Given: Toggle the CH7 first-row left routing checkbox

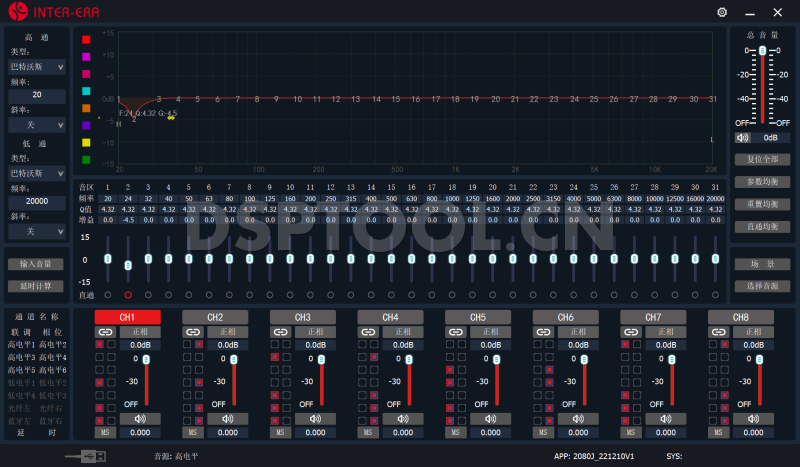Looking at the screenshot, I should pyautogui.click(x=625, y=343).
